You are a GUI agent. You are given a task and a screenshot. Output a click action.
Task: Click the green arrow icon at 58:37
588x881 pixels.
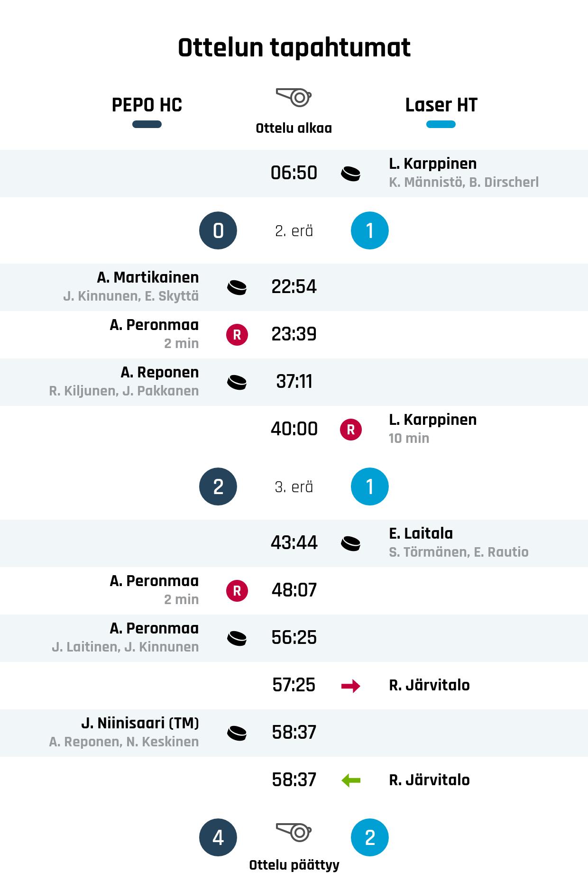(350, 780)
